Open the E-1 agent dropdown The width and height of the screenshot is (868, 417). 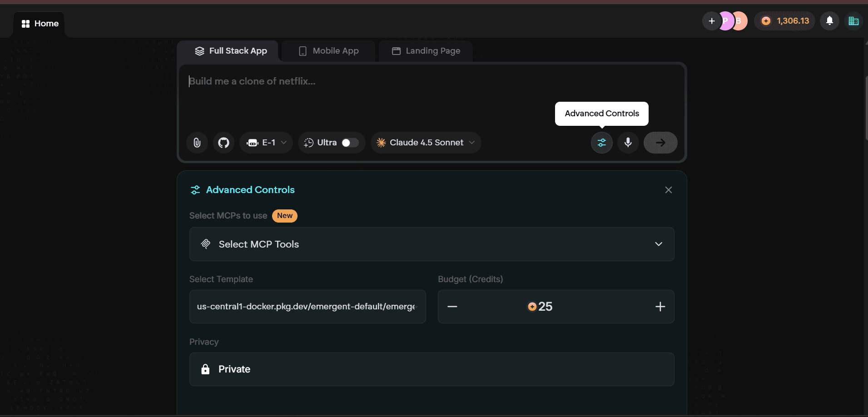click(266, 143)
